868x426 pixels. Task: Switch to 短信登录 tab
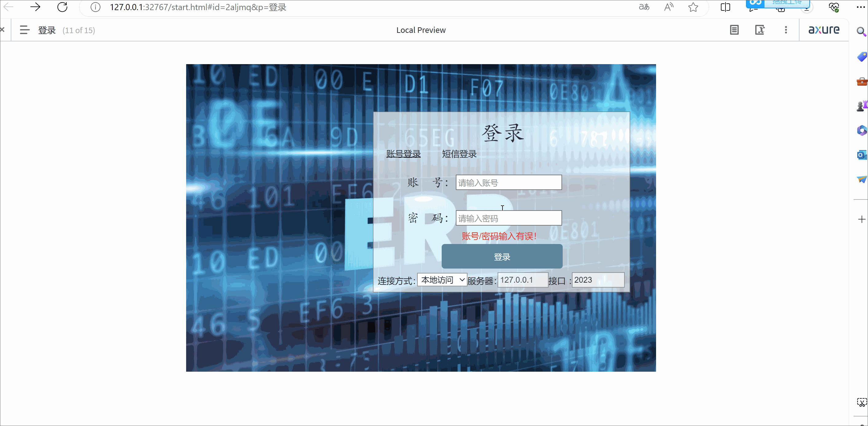pyautogui.click(x=459, y=154)
